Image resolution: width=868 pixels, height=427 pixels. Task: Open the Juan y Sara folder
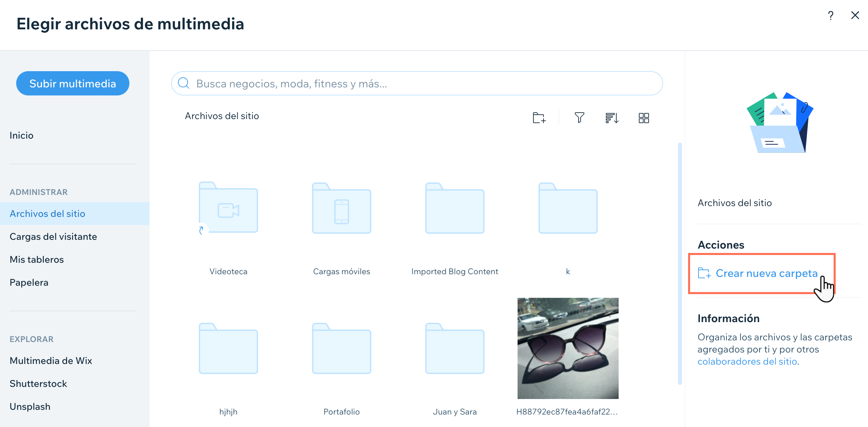coord(455,348)
